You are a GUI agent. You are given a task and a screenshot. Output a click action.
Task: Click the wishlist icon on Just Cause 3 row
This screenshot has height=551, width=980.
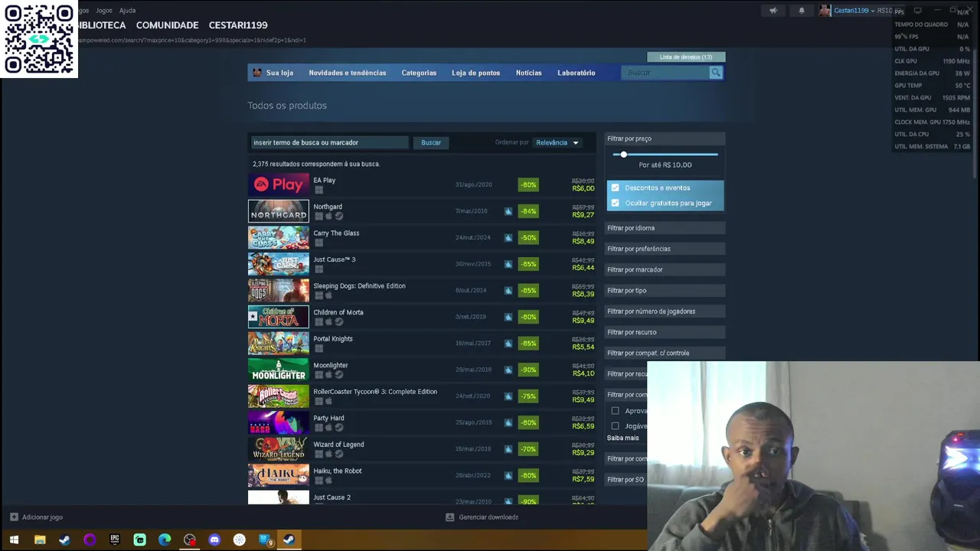(508, 264)
